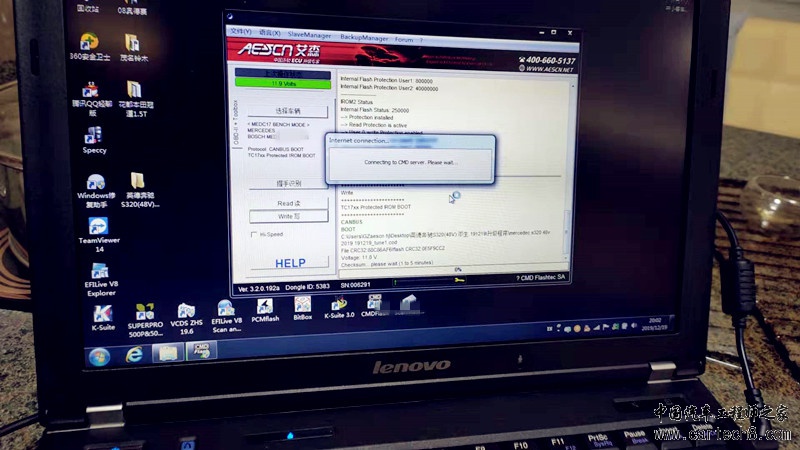The width and height of the screenshot is (800, 450).
Task: Click the 'Protocol: CANBUS BOOT' text
Action: pyautogui.click(x=276, y=149)
